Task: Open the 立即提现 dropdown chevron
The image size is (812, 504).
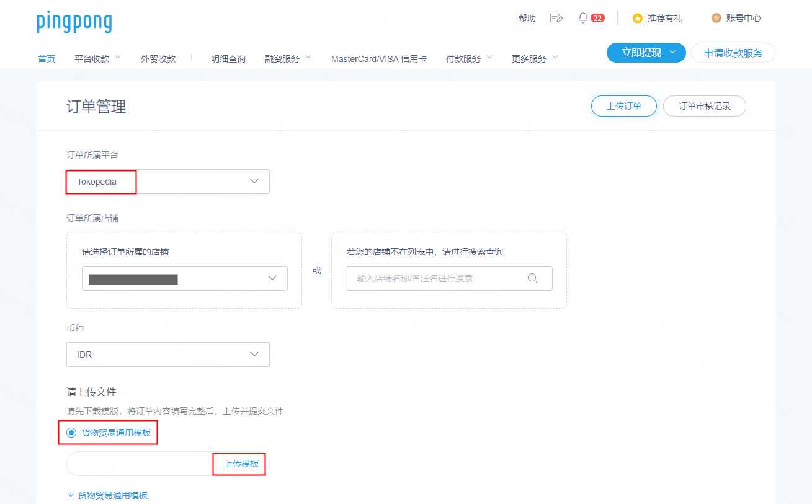Action: [x=672, y=53]
